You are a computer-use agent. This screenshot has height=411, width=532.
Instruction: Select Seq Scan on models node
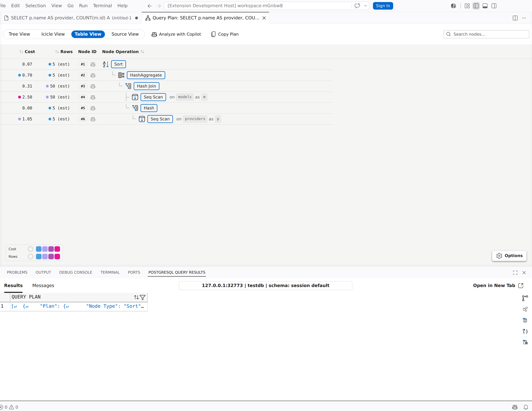click(x=153, y=97)
